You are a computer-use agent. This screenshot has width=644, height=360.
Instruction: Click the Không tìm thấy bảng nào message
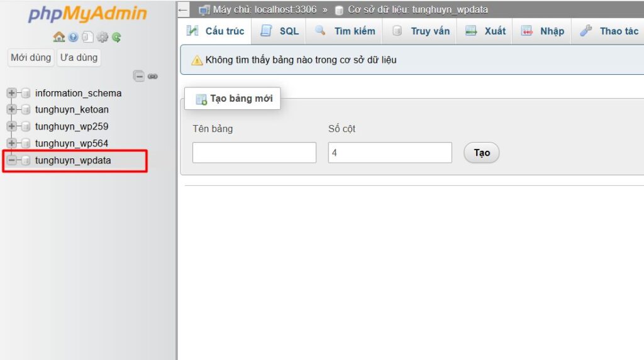tap(301, 60)
